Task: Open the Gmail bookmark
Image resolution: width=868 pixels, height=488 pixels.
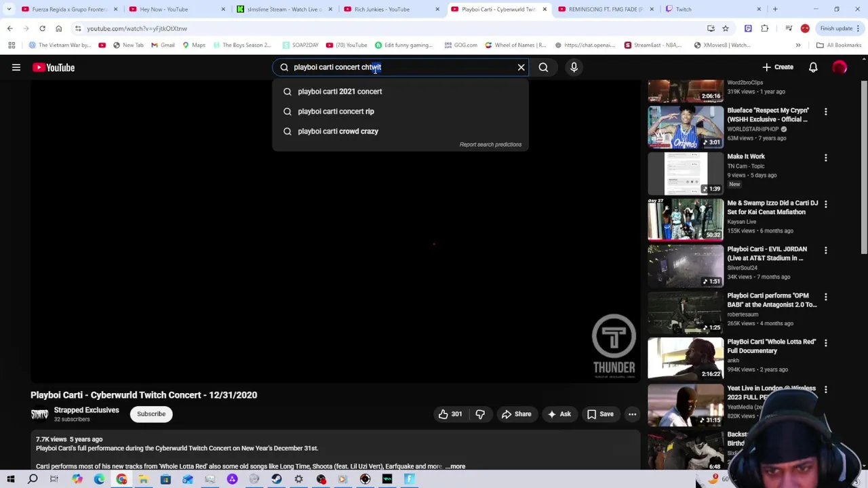Action: point(163,45)
